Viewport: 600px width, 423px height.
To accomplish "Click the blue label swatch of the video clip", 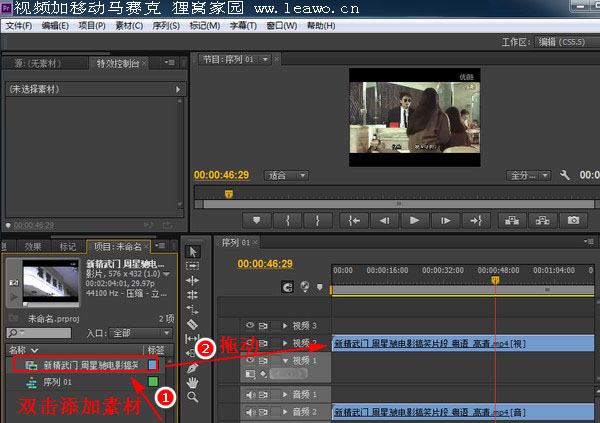I will tap(152, 364).
